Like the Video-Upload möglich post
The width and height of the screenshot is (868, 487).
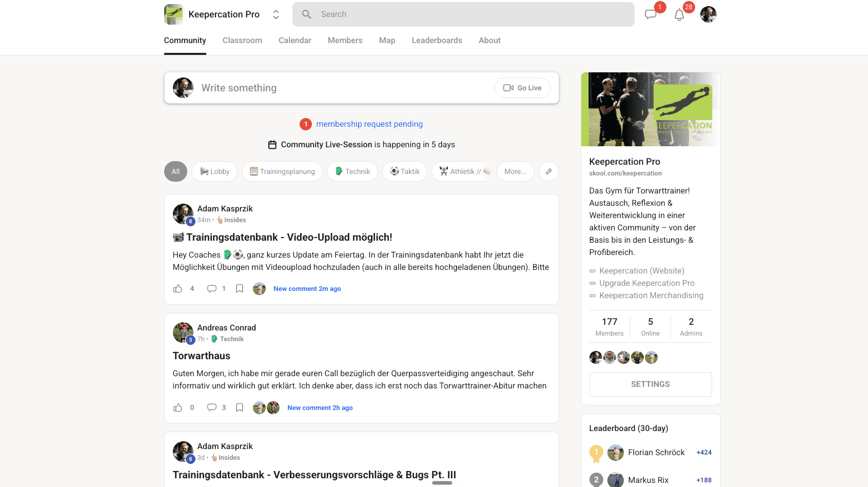point(178,288)
